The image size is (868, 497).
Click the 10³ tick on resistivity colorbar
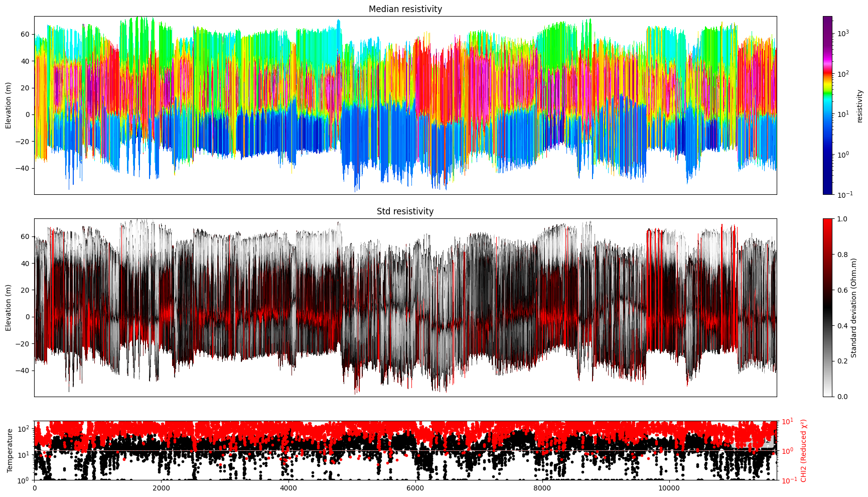(x=843, y=33)
